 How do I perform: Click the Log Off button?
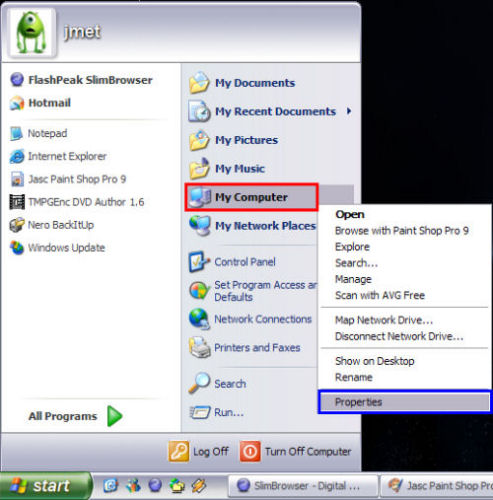[199, 451]
